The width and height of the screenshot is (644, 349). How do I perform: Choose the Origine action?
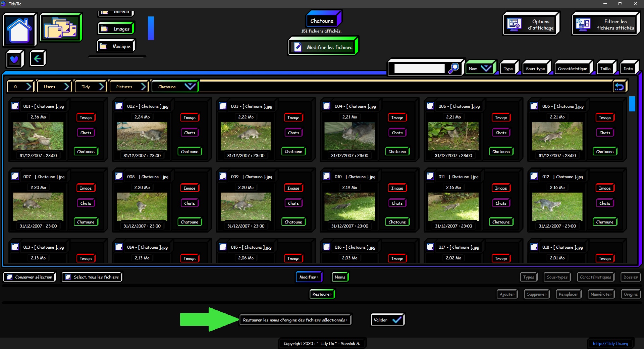coord(631,294)
